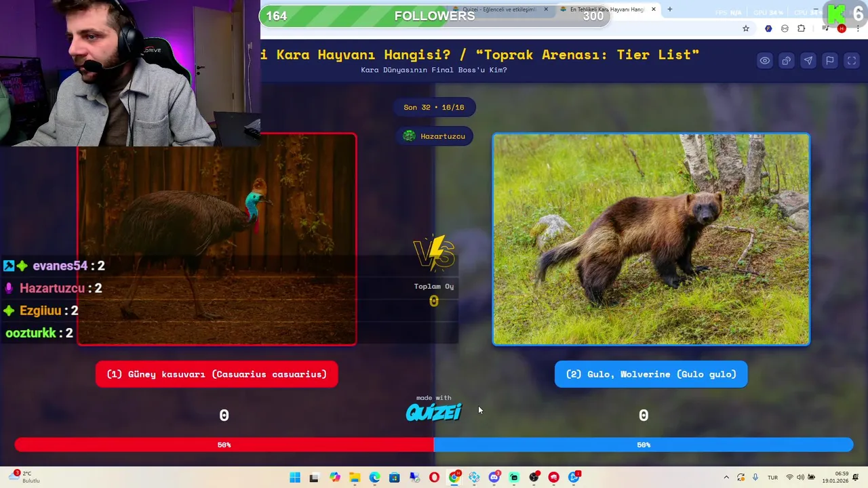Click the copy/duplicate icon in Quizei header
Image resolution: width=868 pixels, height=488 pixels.
click(786, 61)
